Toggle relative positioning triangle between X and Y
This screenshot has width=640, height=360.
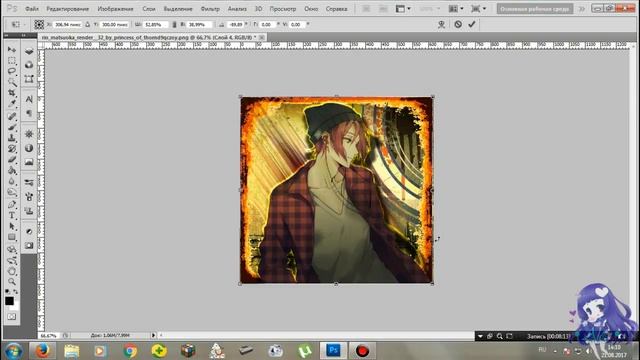pos(87,24)
